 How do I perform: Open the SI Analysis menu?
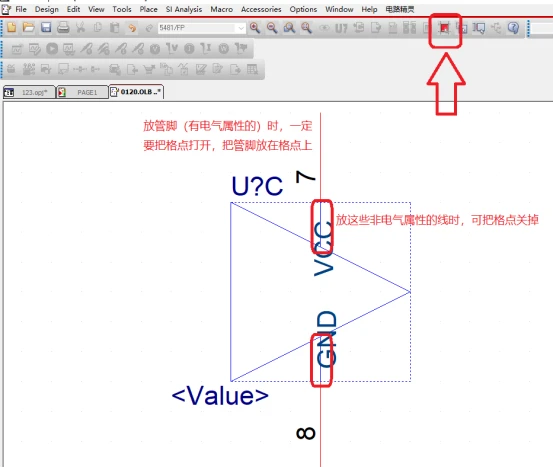(x=184, y=9)
